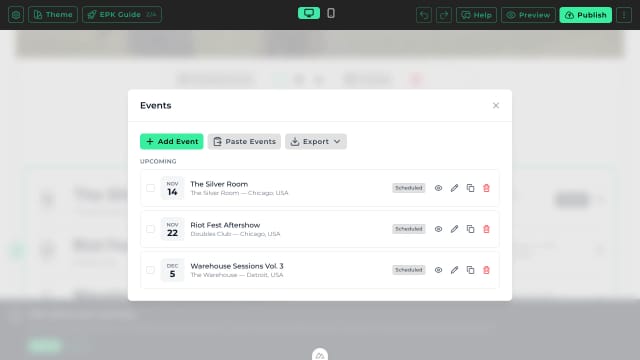Publish the site
This screenshot has width=640, height=360.
click(x=586, y=15)
